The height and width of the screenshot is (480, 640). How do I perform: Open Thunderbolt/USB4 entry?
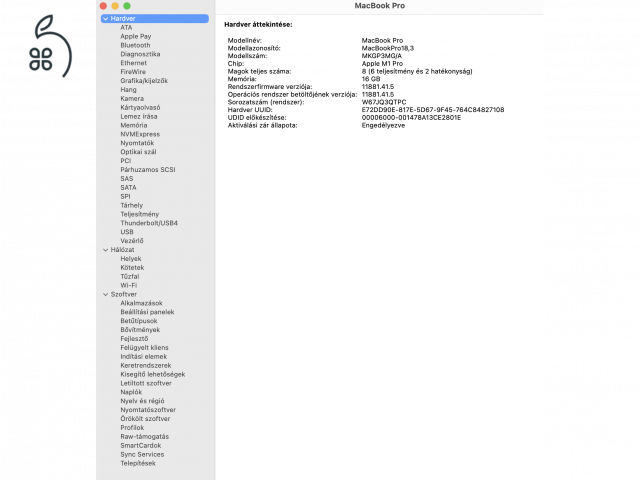tap(149, 223)
